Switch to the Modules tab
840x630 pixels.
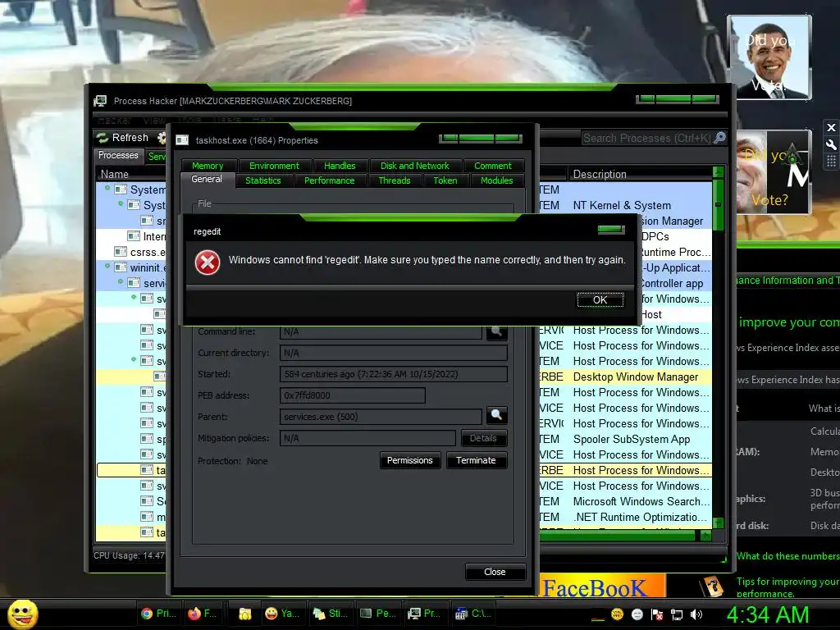496,180
